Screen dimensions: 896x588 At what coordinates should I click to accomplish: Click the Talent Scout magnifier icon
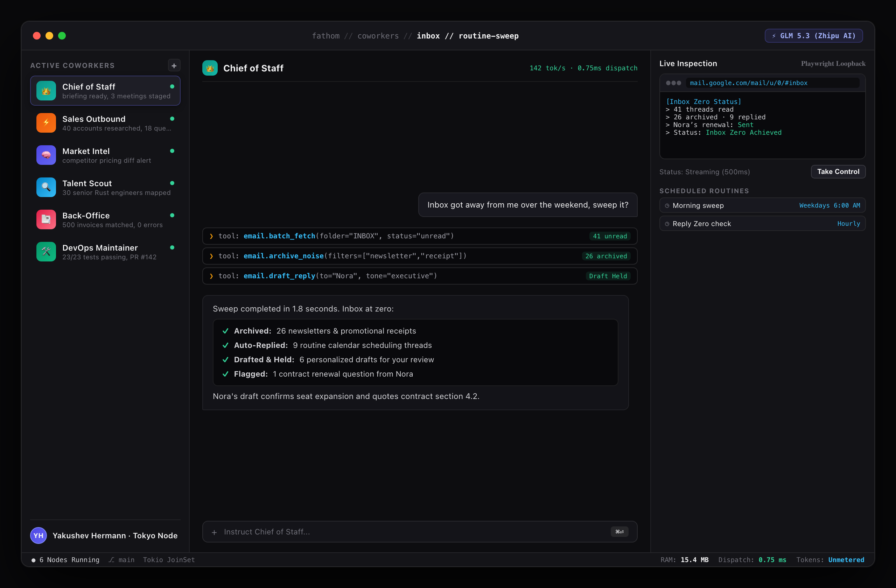point(46,187)
